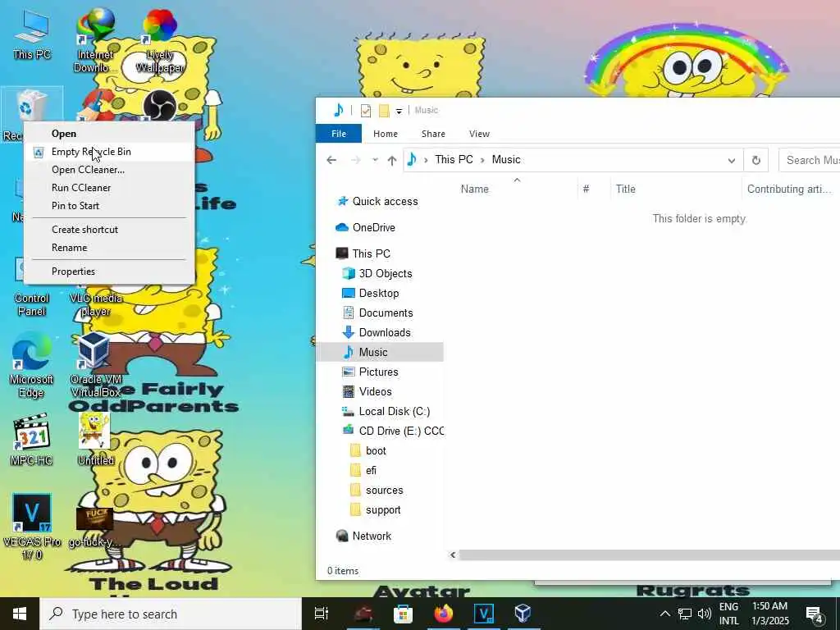Switch to VirtualBox in the taskbar

tap(523, 614)
